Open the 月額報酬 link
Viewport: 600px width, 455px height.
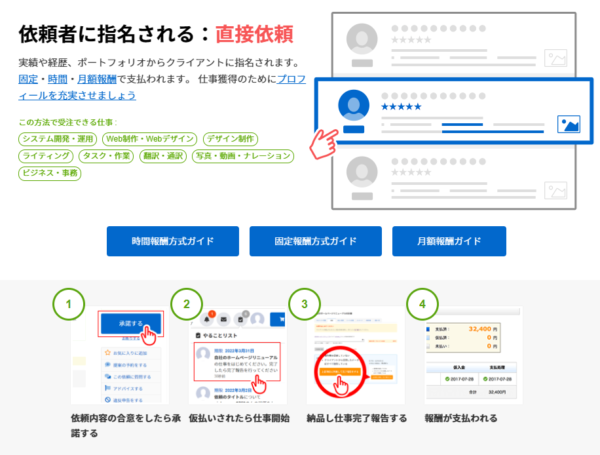tap(97, 79)
